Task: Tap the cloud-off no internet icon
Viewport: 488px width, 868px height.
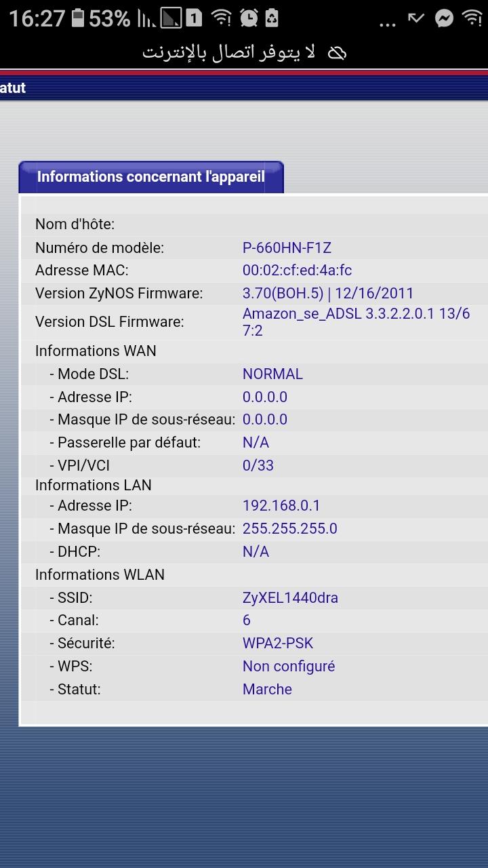Action: click(337, 53)
